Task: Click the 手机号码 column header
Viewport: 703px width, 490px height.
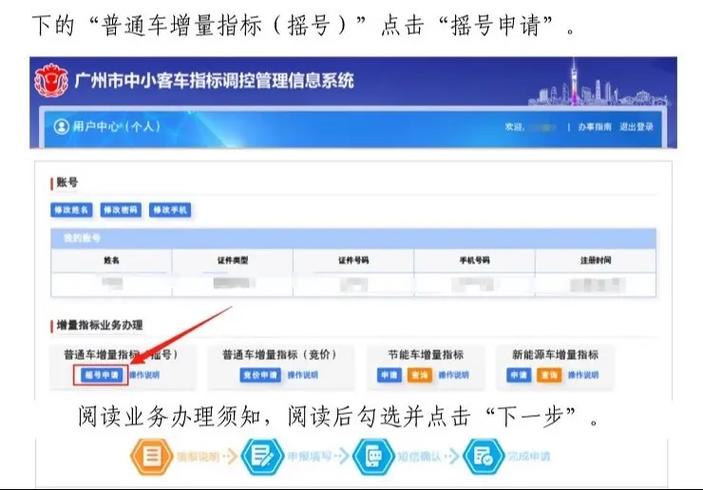Action: click(475, 260)
